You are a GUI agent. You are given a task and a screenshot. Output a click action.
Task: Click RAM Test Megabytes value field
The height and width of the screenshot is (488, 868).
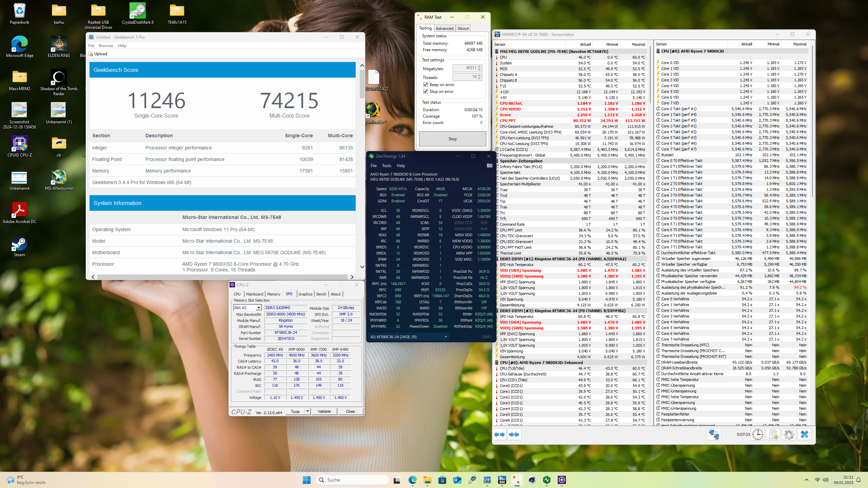[465, 68]
